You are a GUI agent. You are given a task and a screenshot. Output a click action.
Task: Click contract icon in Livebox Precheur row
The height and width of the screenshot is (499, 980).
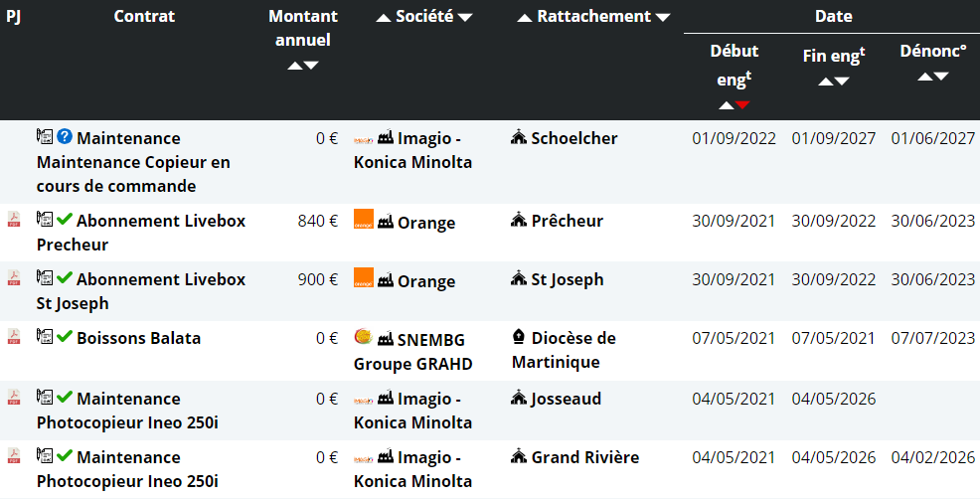pos(45,219)
